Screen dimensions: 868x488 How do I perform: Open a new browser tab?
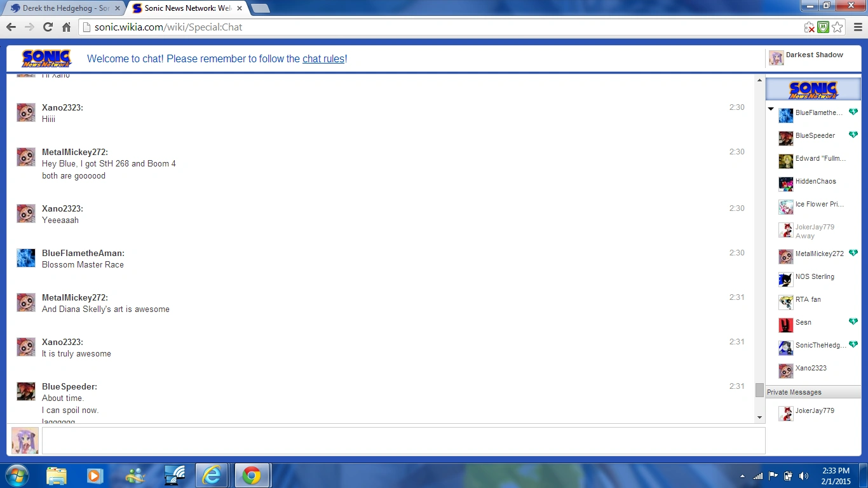pyautogui.click(x=260, y=8)
